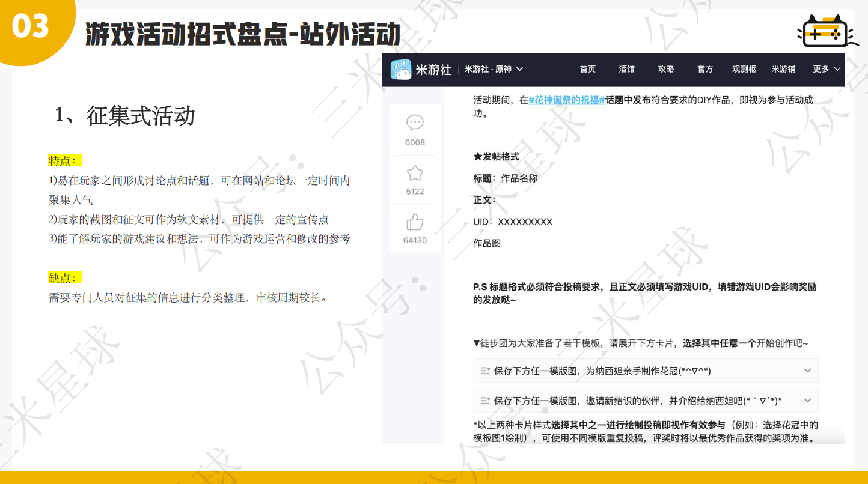Expand the 制作花冠 template card chevron
The image size is (868, 484).
(807, 371)
